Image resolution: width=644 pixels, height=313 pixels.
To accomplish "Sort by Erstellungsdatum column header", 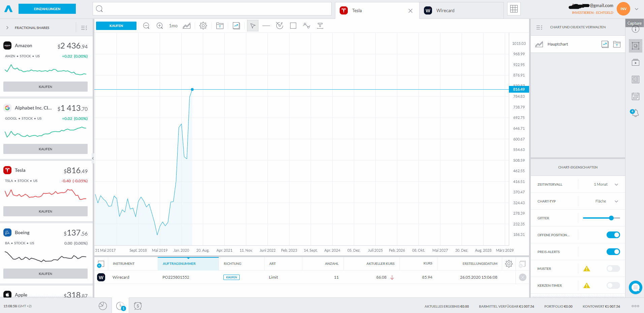I will coord(480,264).
